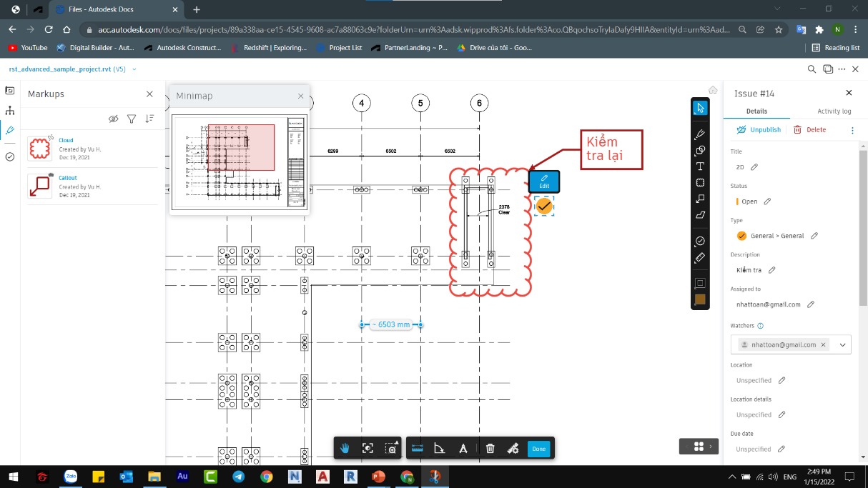Select the shapes markup tool
868x488 pixels.
point(700,150)
